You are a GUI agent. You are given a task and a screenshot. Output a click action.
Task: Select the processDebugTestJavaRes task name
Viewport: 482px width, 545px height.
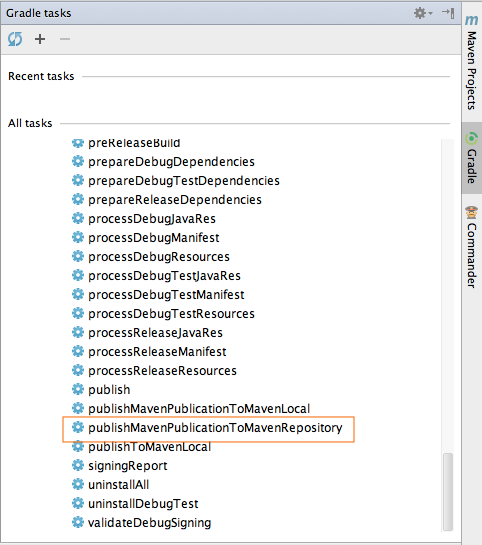click(x=164, y=276)
